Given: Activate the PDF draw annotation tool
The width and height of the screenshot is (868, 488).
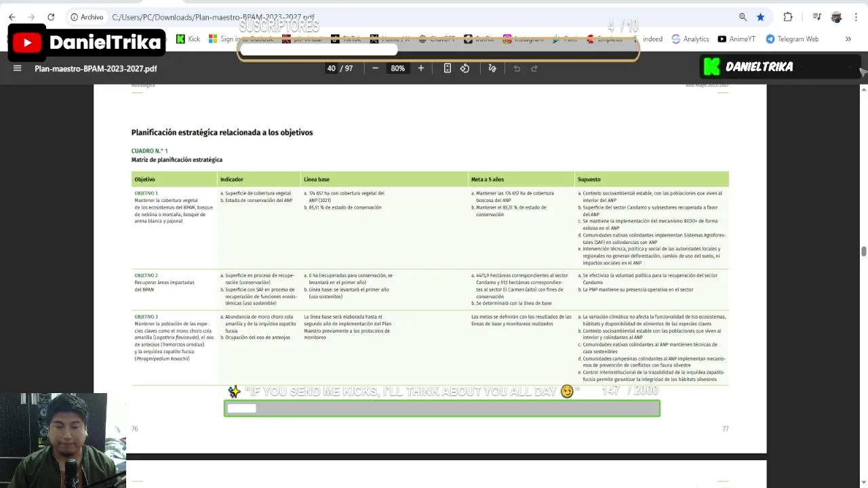Looking at the screenshot, I should [492, 68].
